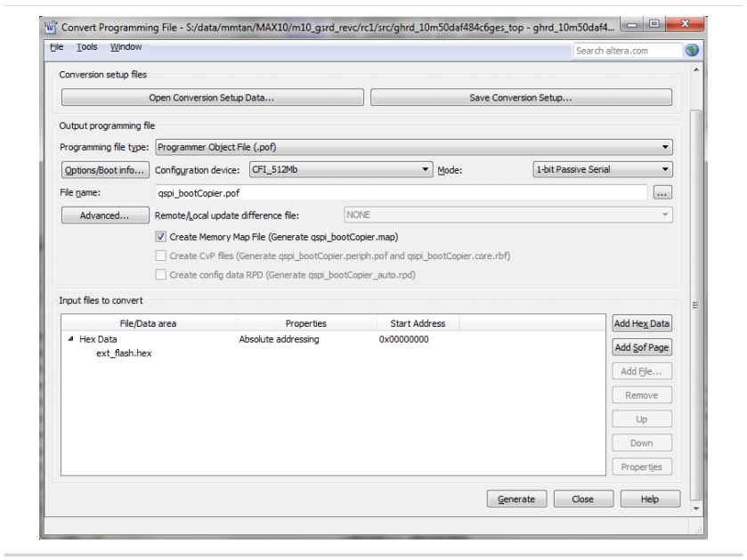
Task: Click the Add Hex Data button
Action: pyautogui.click(x=642, y=323)
